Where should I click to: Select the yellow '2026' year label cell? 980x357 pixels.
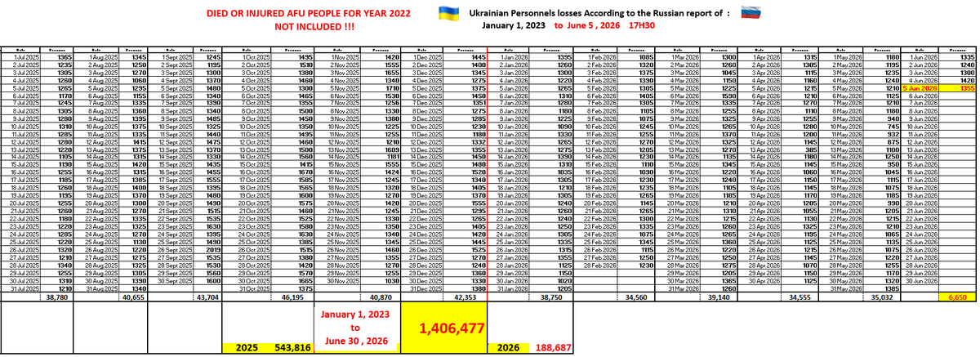click(x=508, y=346)
